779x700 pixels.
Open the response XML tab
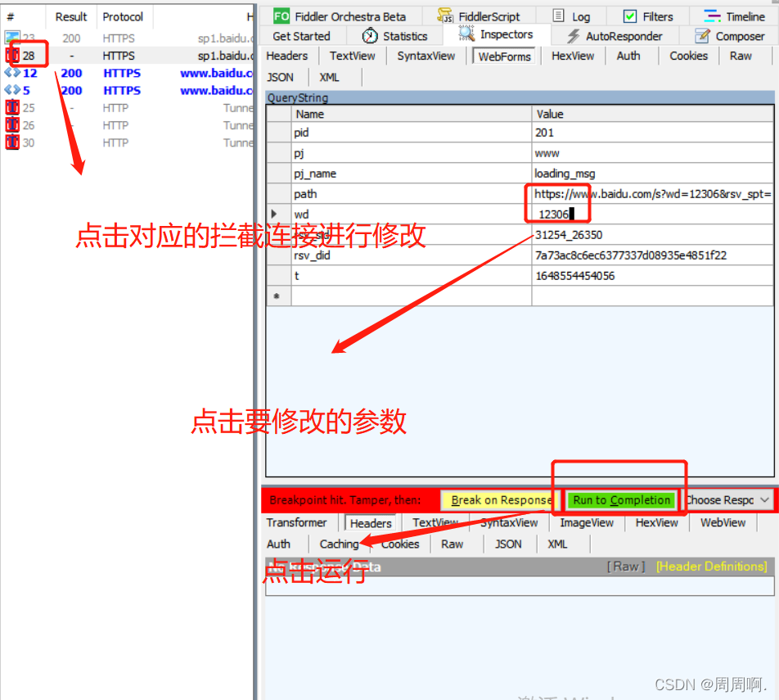coord(557,544)
